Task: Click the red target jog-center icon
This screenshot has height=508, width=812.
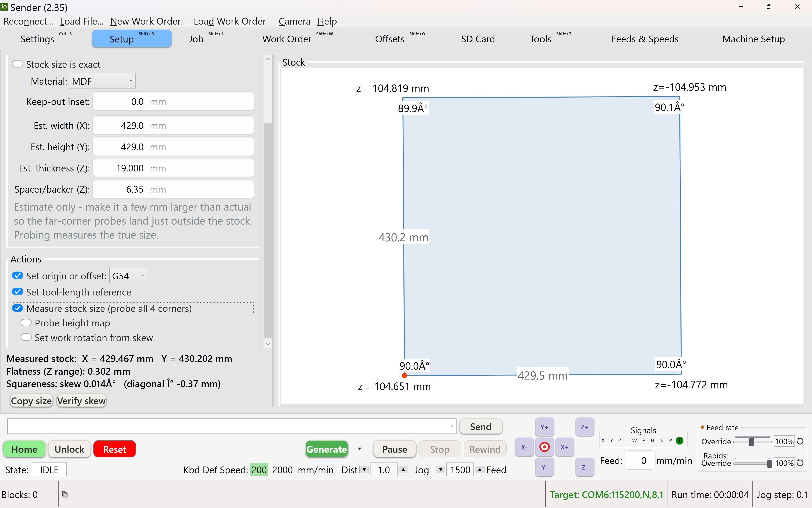Action: (x=544, y=447)
